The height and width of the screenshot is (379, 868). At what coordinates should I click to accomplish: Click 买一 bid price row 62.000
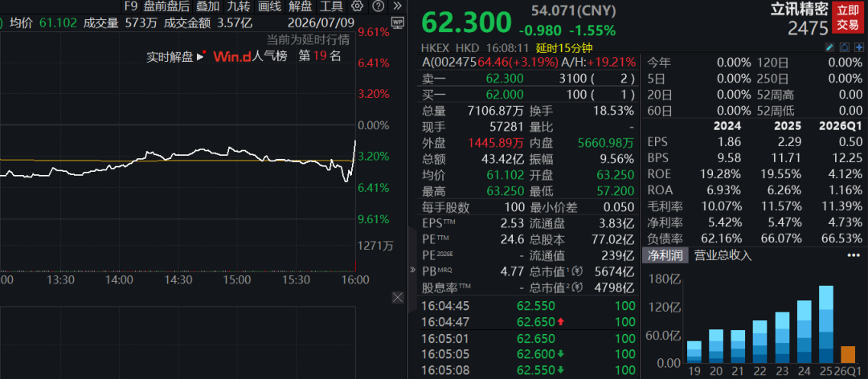528,94
